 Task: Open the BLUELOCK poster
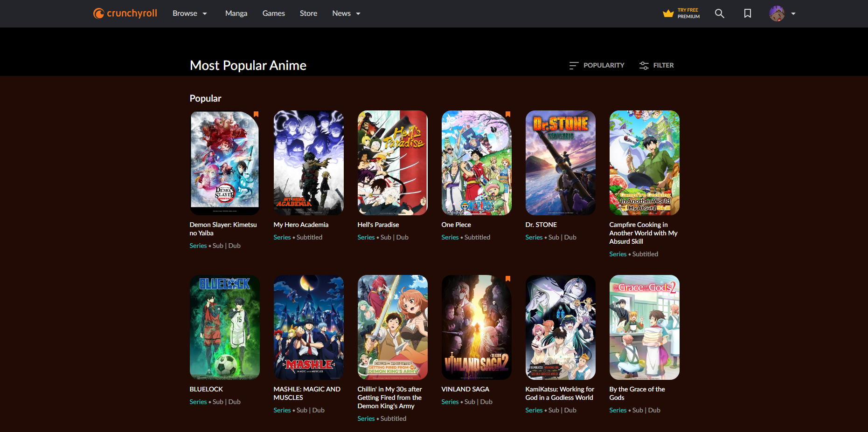225,327
